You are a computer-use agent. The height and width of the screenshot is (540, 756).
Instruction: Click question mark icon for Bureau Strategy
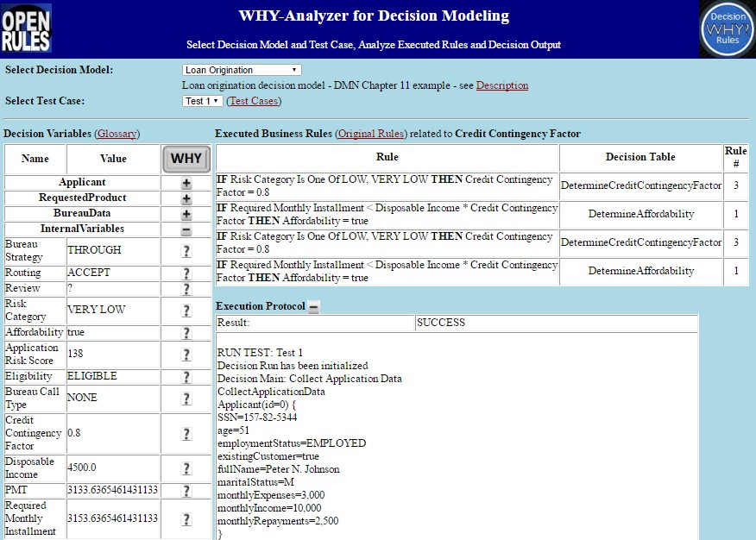pos(186,251)
